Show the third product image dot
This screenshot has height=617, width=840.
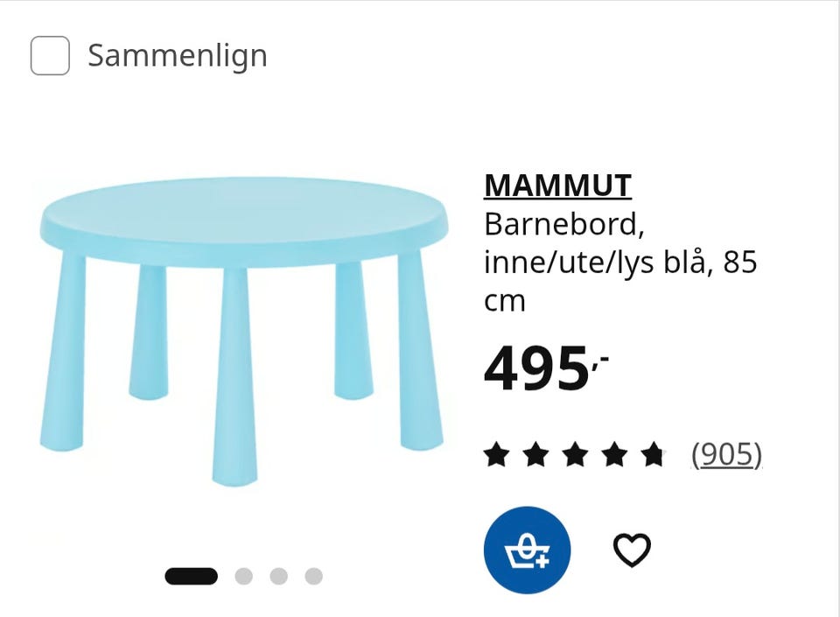pyautogui.click(x=278, y=576)
